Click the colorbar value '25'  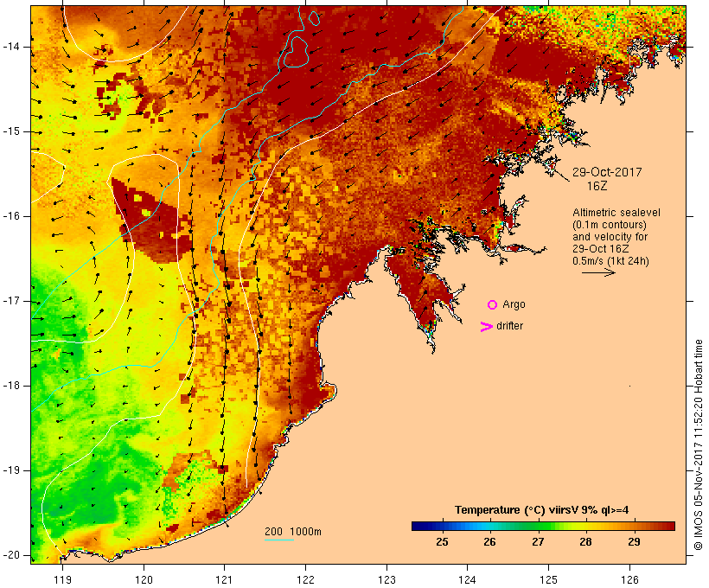442,542
